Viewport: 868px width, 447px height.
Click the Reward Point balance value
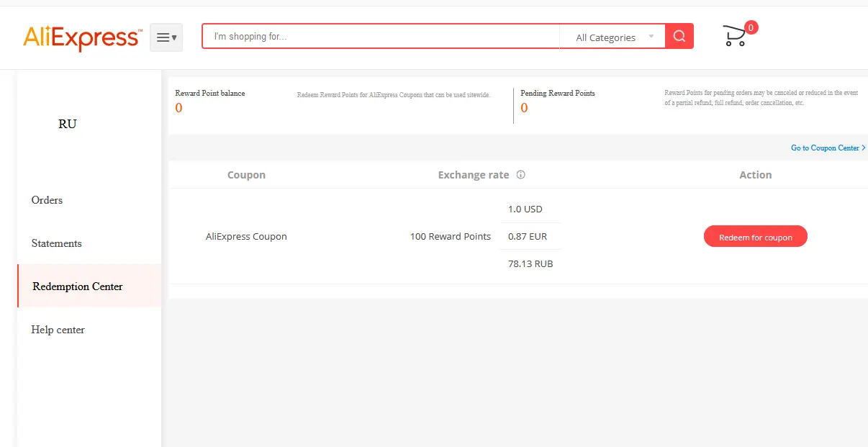click(178, 108)
